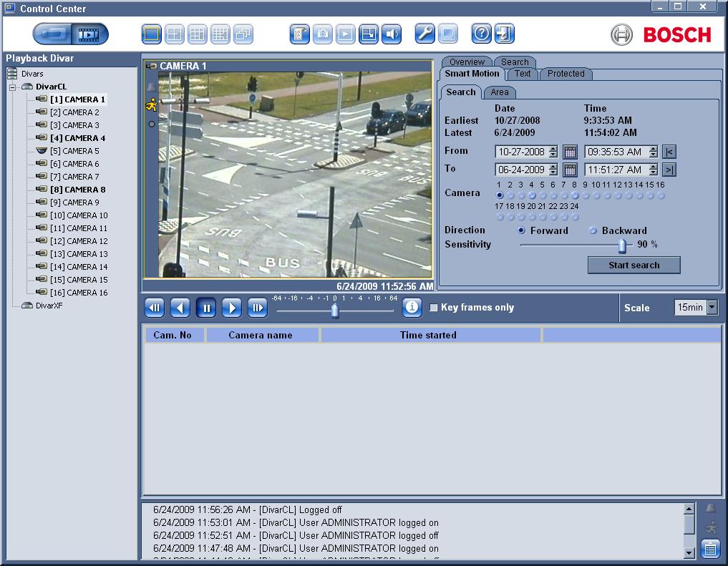Select camera 1 radio button

(x=500, y=195)
